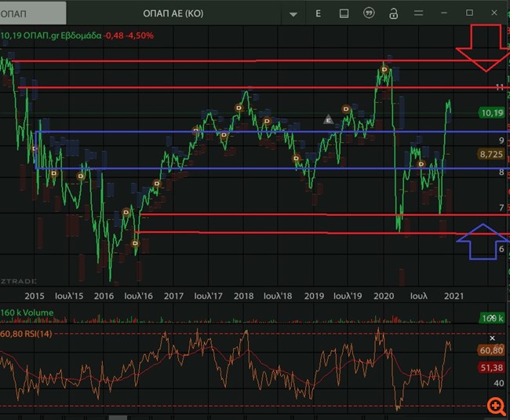Screen dimensions: 510x420
Task: Toggle the padlock lock icon
Action: 394,13
